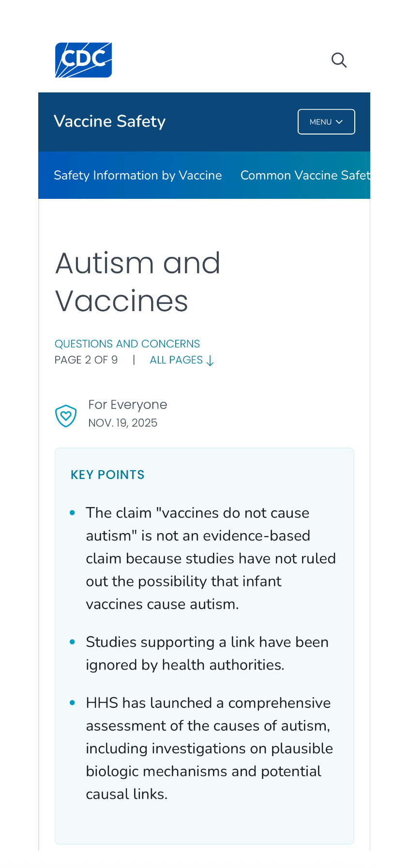Open the Questions and Concerns link
Viewport: 408px width, 868px height.
tap(127, 344)
